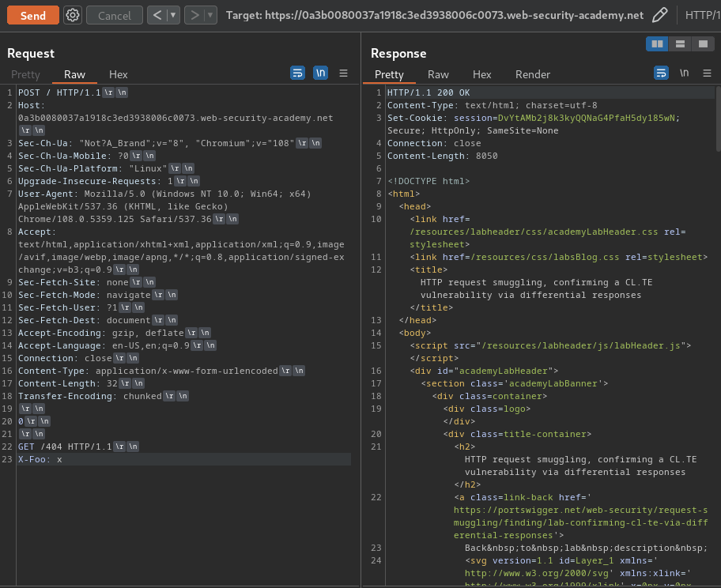This screenshot has height=588, width=721.
Task: Toggle word wrap icon in Response panel
Action: tap(661, 73)
